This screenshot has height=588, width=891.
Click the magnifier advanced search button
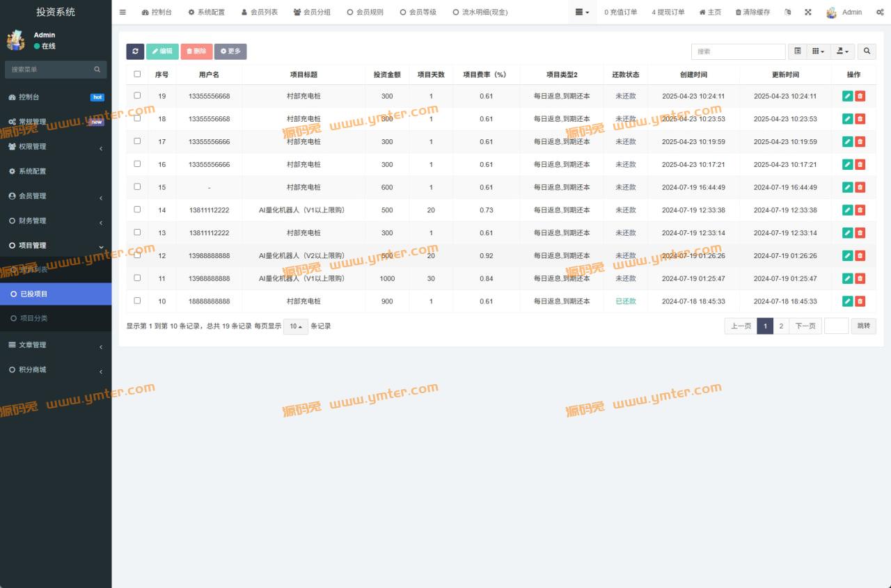coord(867,51)
